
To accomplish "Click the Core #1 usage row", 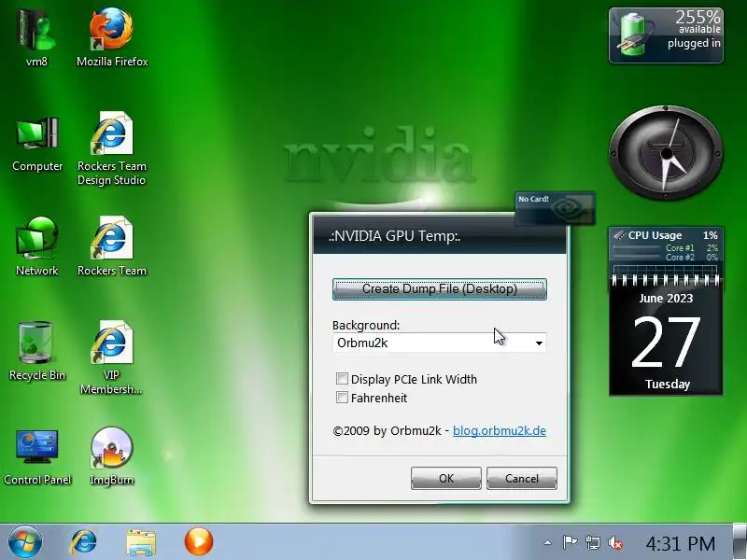I will [x=666, y=247].
